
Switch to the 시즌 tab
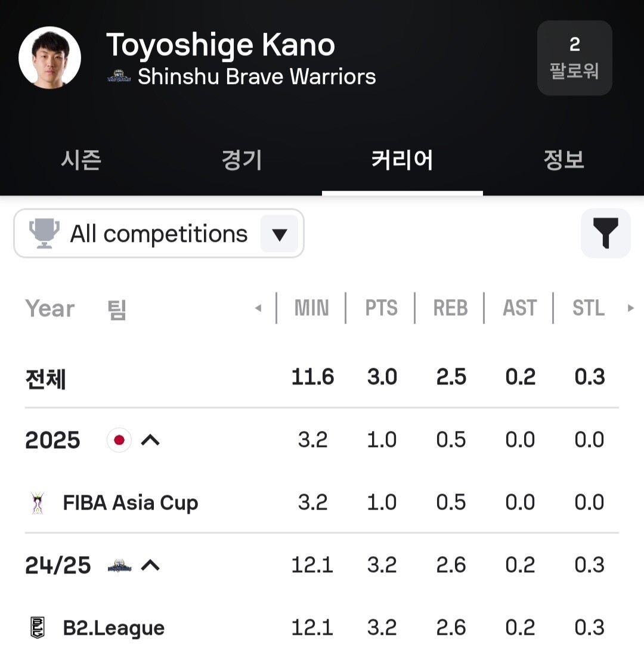coord(81,160)
